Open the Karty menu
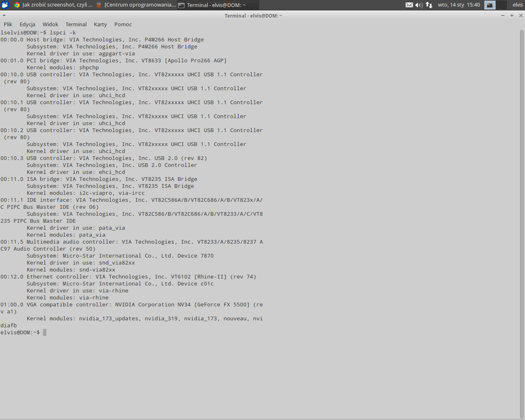525x420 pixels. (x=100, y=24)
